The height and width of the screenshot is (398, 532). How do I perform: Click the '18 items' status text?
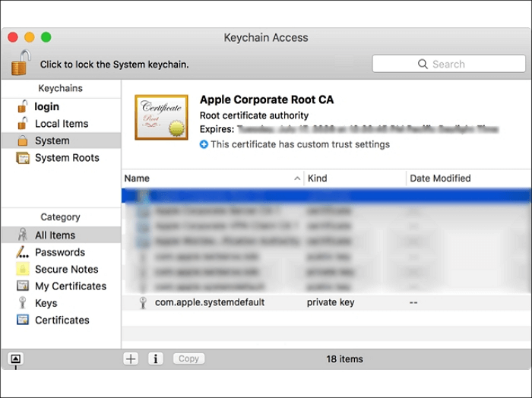click(x=345, y=359)
